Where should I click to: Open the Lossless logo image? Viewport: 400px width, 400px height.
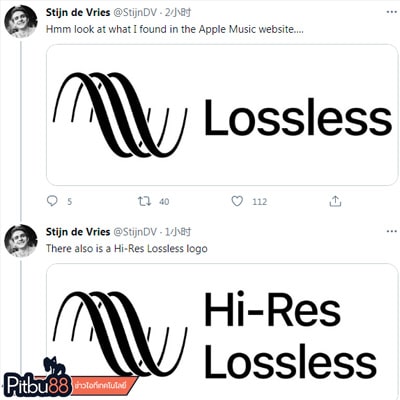(x=222, y=115)
